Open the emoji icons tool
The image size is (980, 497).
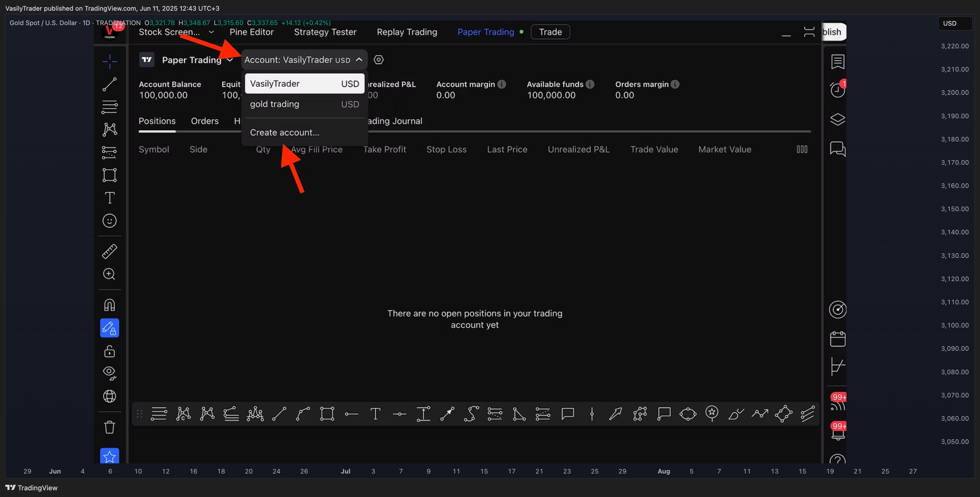pyautogui.click(x=109, y=220)
